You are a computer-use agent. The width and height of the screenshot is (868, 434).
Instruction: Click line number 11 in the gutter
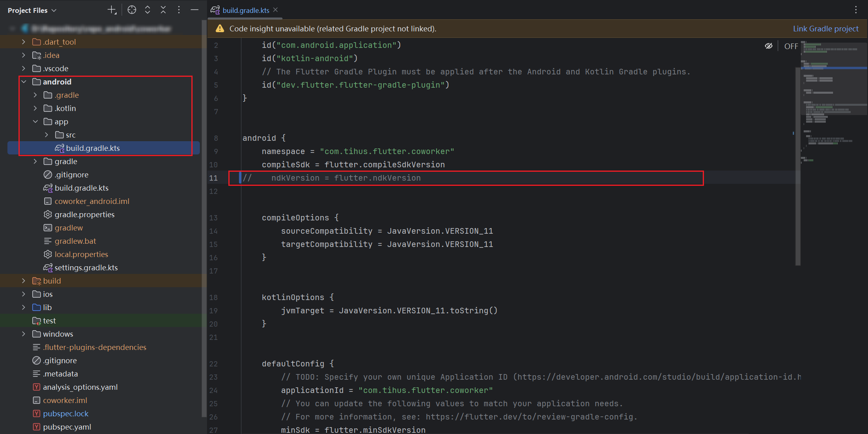(x=213, y=178)
